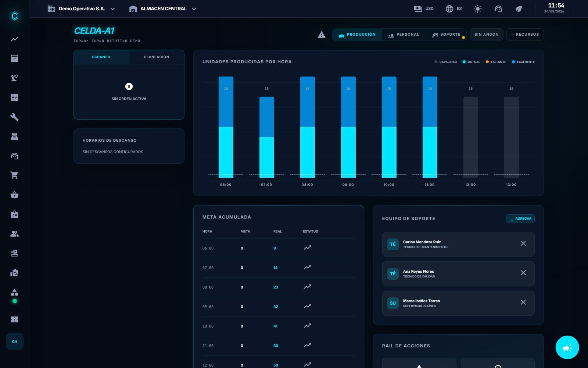This screenshot has width=588, height=368.
Task: Click the megaphone floating action button
Action: point(567,347)
